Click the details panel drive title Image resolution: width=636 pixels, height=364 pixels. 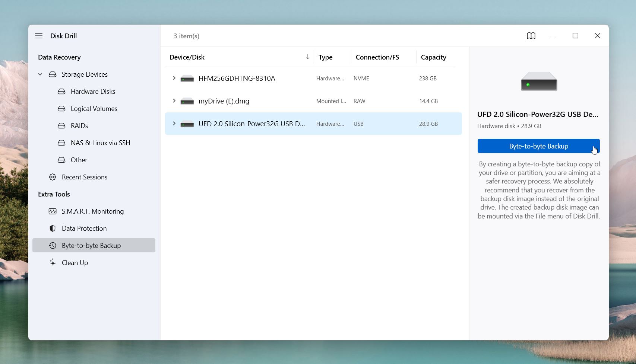538,114
